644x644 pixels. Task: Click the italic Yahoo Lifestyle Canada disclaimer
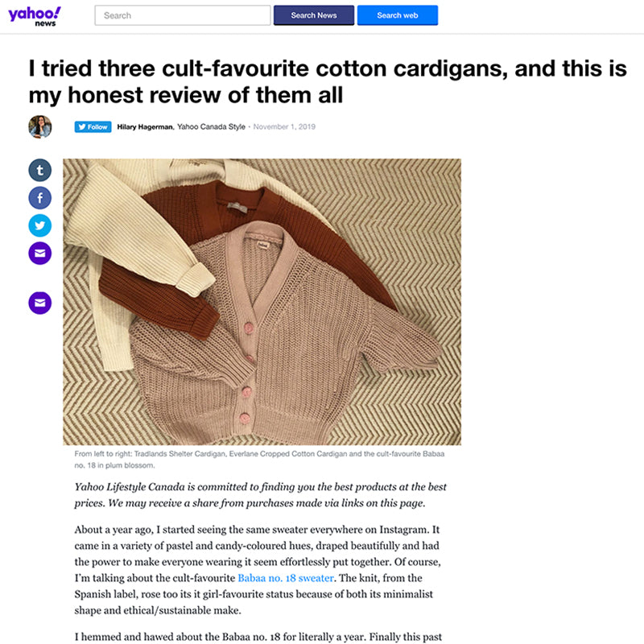260,495
